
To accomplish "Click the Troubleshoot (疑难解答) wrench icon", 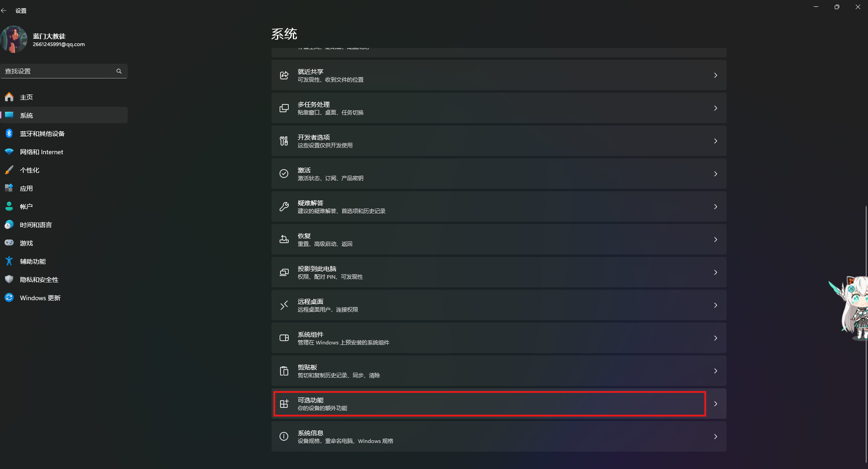I will coord(284,207).
